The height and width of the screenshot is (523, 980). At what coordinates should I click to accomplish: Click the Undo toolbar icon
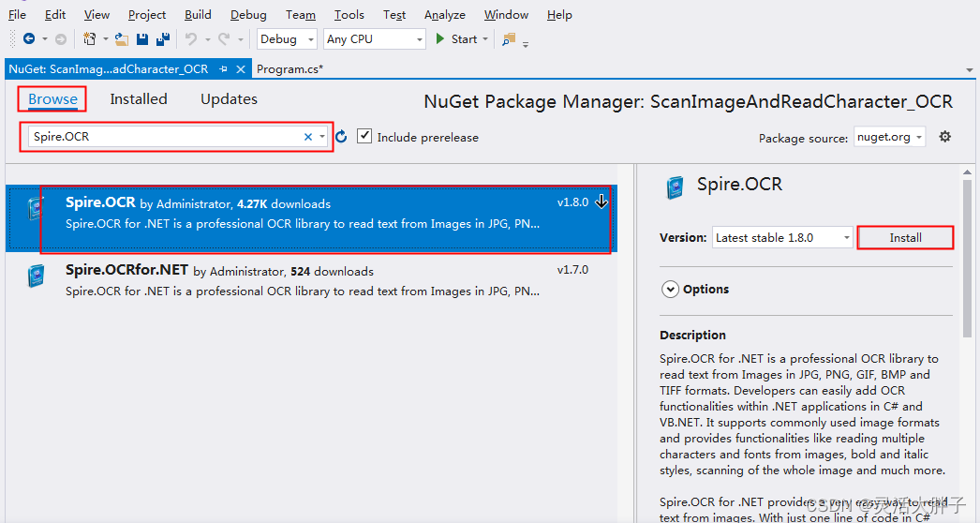click(190, 39)
